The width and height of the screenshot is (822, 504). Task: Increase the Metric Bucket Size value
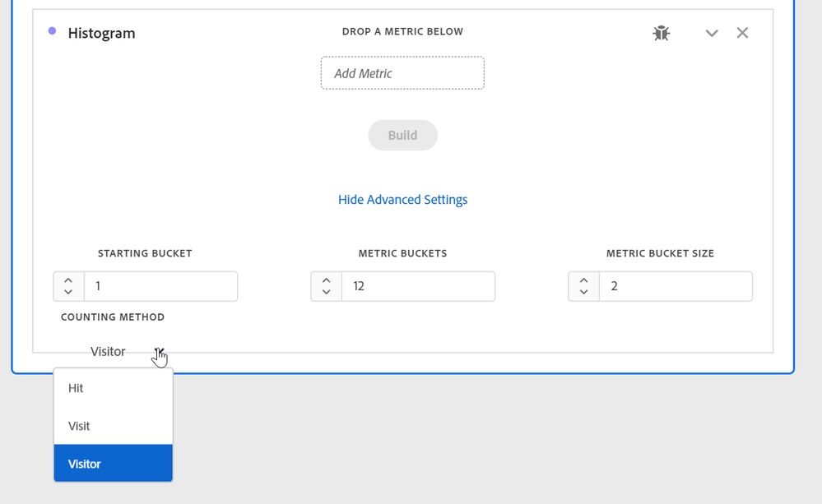583,280
